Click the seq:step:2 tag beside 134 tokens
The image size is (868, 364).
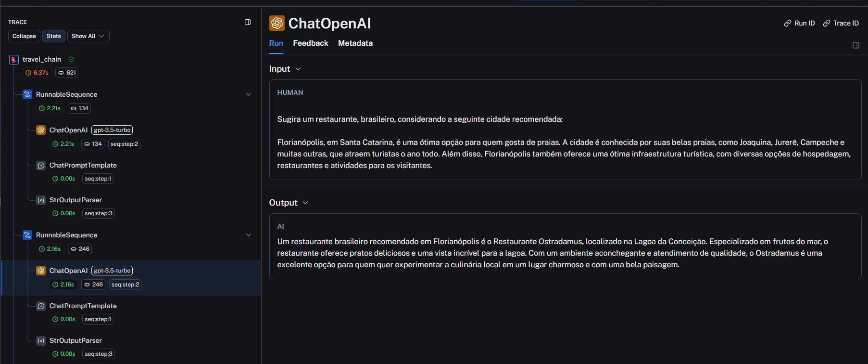[x=124, y=144]
